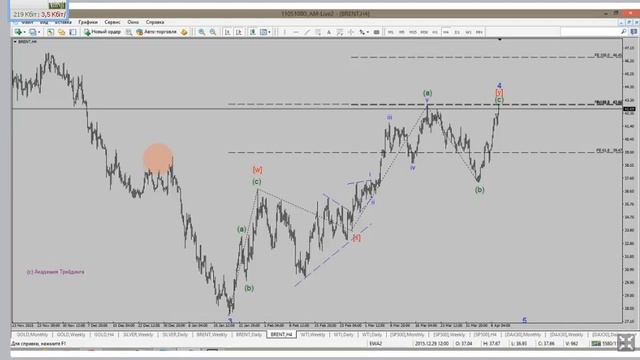Open the Indicators list icon
The image size is (640, 360).
253,32
